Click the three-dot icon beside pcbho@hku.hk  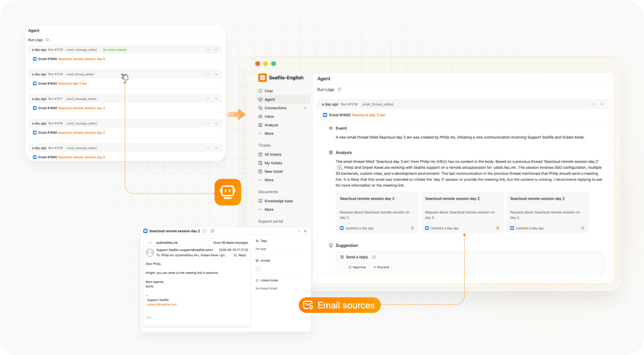[x=150, y=242]
